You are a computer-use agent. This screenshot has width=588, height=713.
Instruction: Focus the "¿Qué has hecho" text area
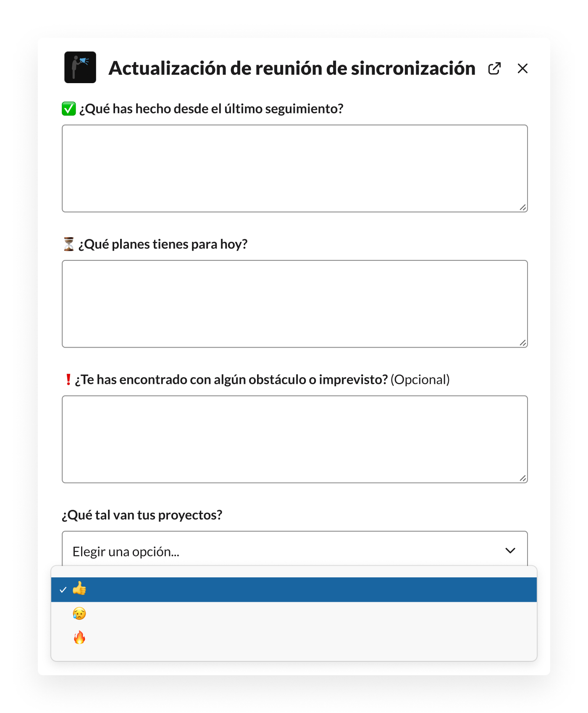(x=295, y=168)
